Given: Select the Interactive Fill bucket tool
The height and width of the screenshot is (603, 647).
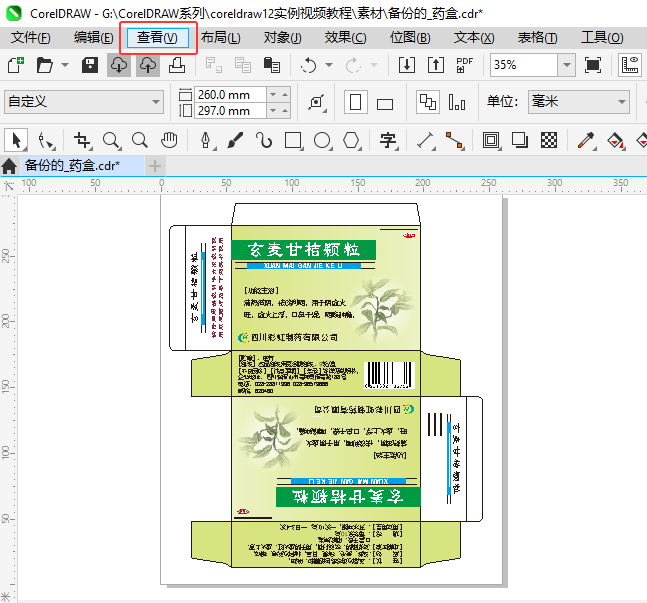Looking at the screenshot, I should coord(615,140).
